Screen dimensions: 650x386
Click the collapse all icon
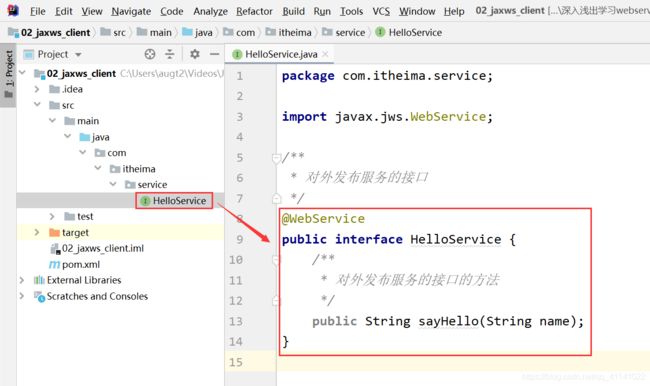170,54
